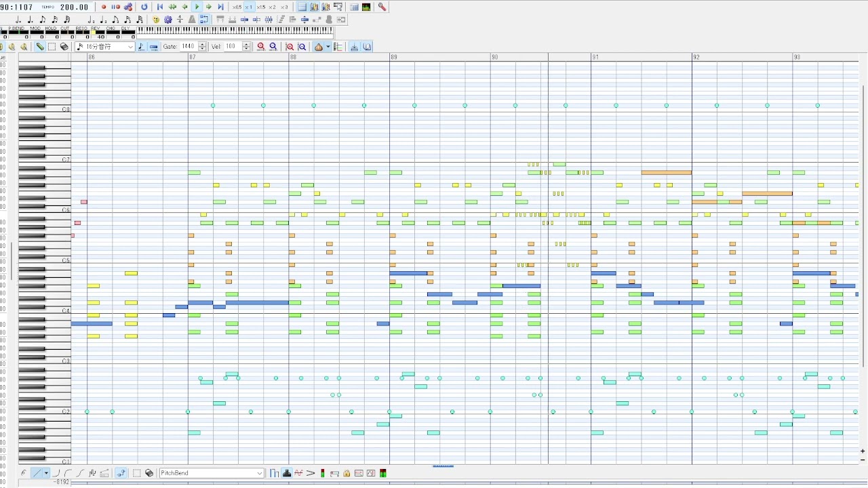Set playback speed to x1.5
This screenshot has height=488, width=868.
click(x=260, y=7)
